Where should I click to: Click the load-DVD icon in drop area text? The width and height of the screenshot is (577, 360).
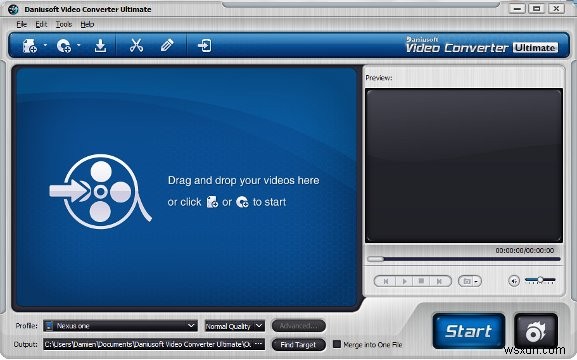coord(242,202)
